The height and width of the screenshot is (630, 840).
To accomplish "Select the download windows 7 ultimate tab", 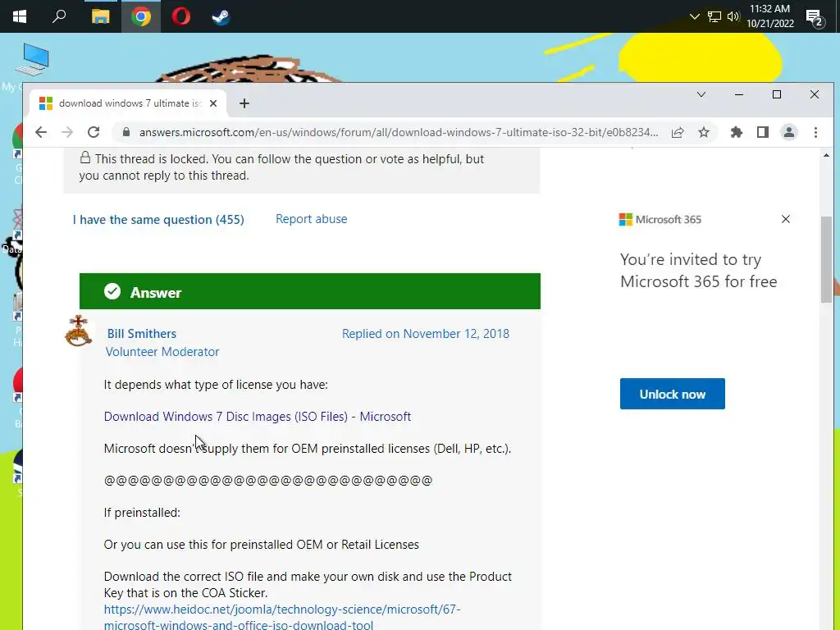I will [129, 103].
